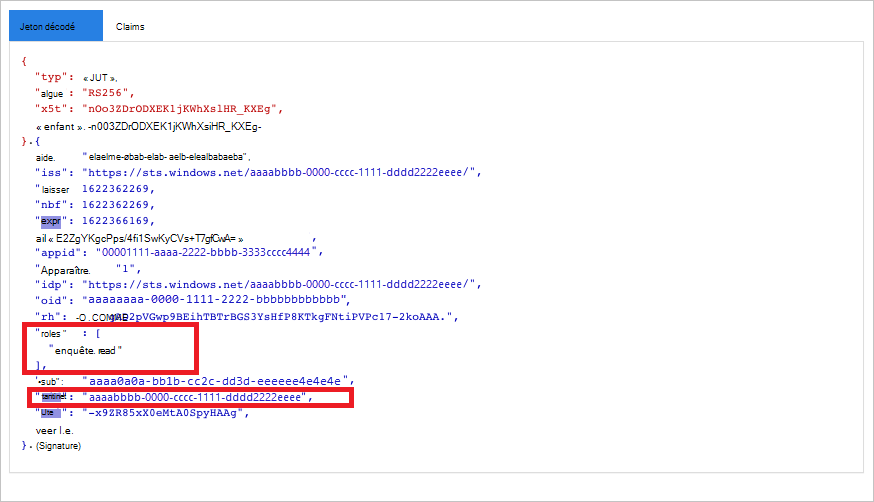Click the appid value 00001111-aaaa-2222-bbbb-3333cccc4444
The width and height of the screenshot is (874, 502).
tap(206, 252)
